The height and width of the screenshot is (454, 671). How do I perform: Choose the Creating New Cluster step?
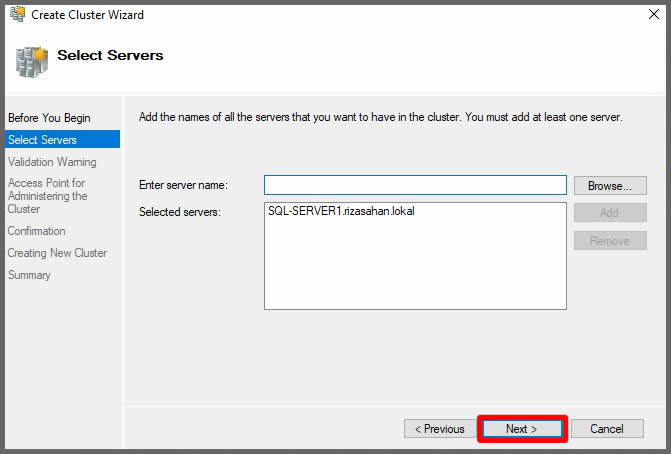point(57,253)
